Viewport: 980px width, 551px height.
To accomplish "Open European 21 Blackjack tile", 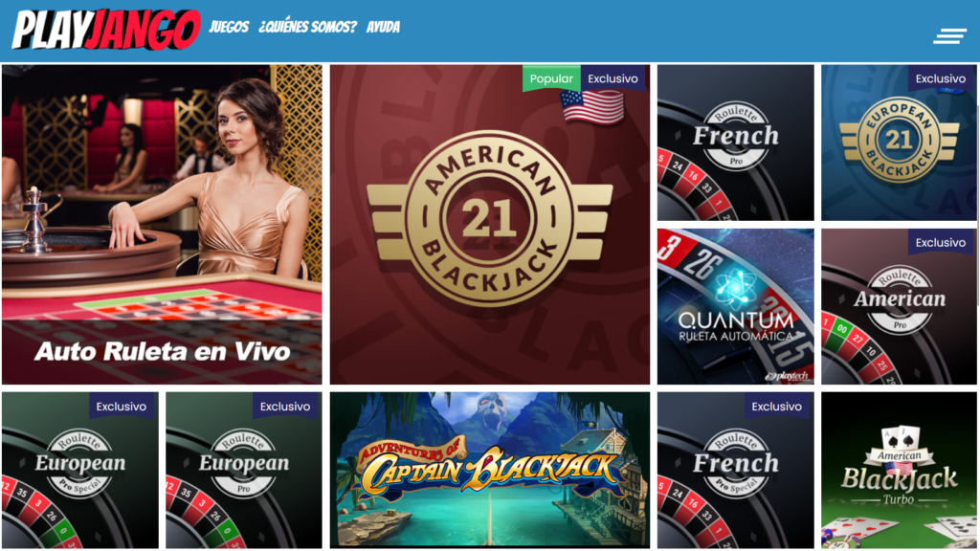I will pos(899,143).
